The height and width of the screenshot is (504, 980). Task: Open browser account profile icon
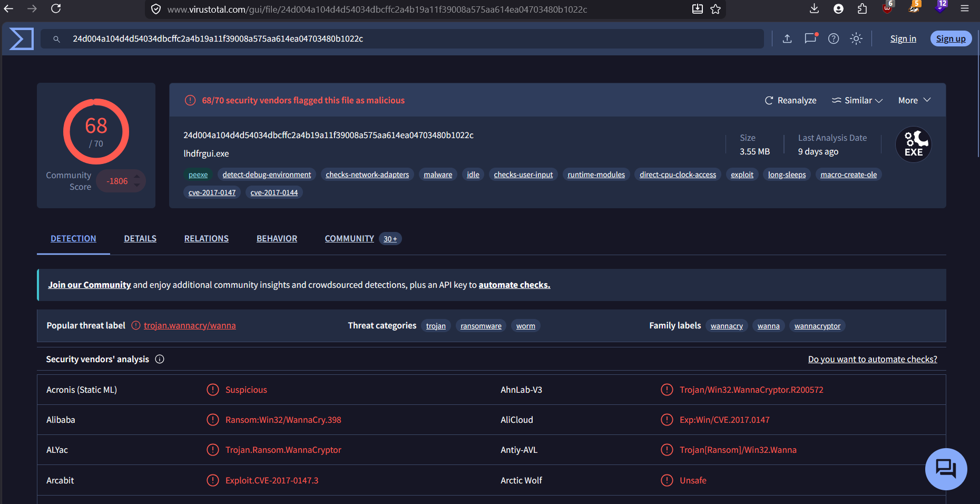click(x=838, y=8)
